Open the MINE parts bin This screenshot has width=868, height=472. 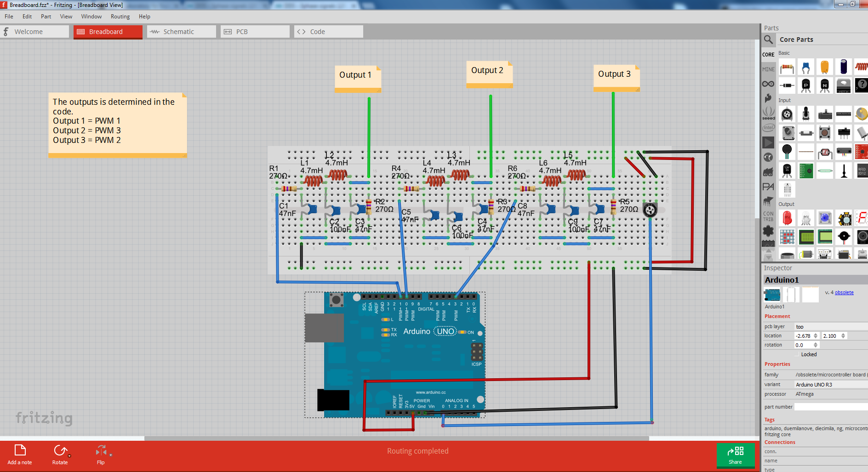[x=768, y=69]
